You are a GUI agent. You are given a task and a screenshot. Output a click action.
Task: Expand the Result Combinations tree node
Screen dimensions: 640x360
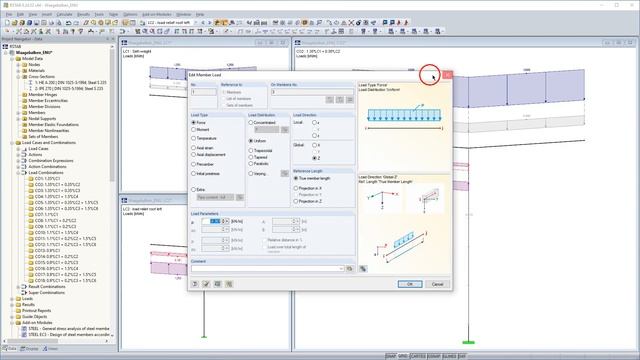[x=18, y=287]
